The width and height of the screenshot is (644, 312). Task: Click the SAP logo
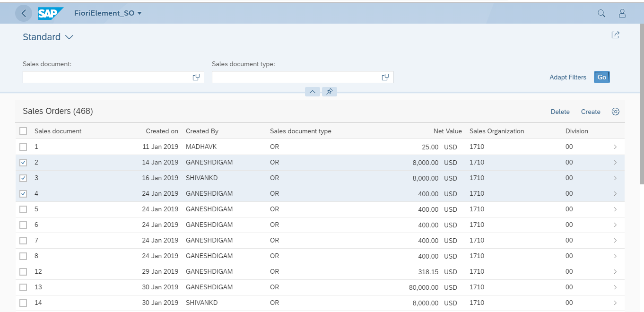click(x=50, y=13)
